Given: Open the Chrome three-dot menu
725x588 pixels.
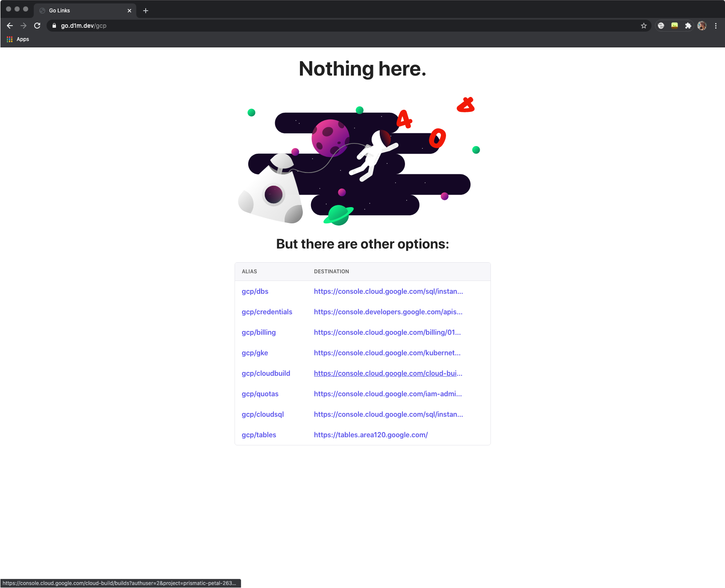Looking at the screenshot, I should pyautogui.click(x=716, y=26).
